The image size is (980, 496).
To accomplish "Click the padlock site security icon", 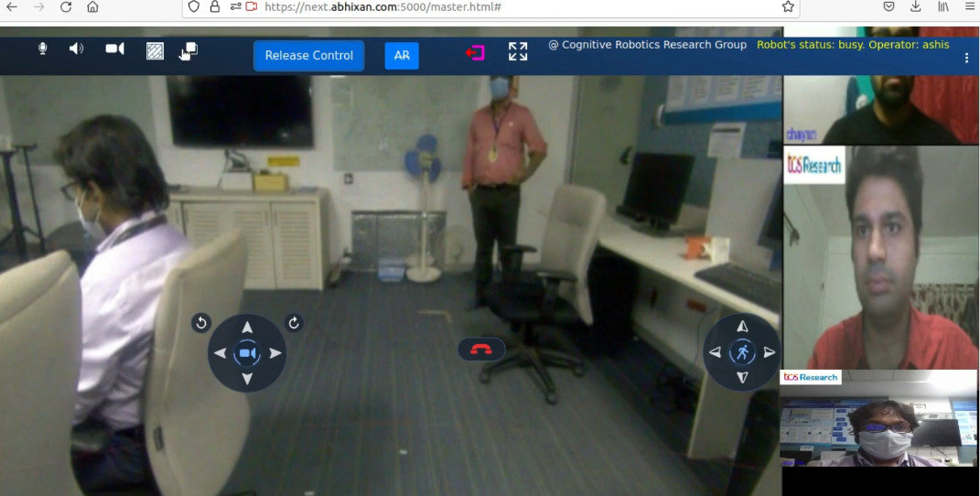I will click(215, 7).
